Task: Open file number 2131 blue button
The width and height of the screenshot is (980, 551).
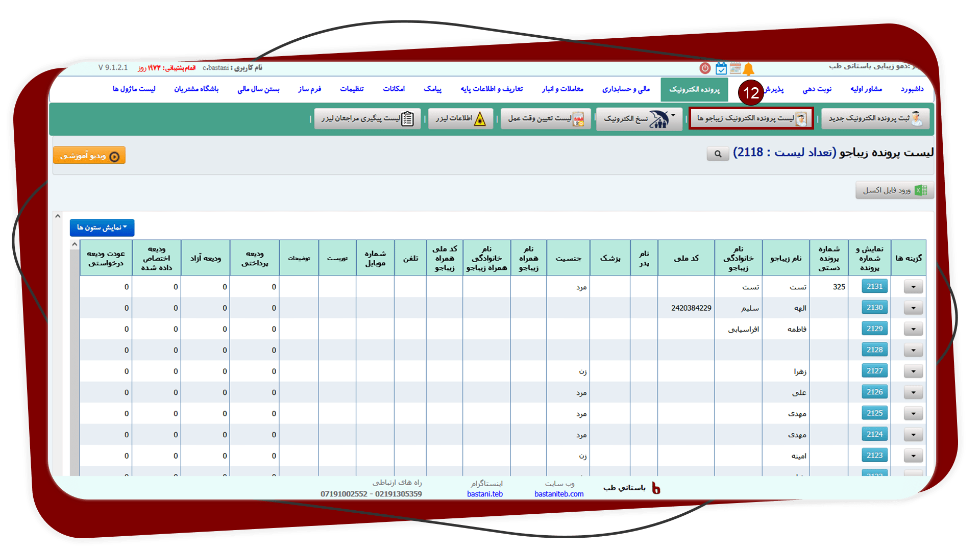Action: tap(874, 286)
